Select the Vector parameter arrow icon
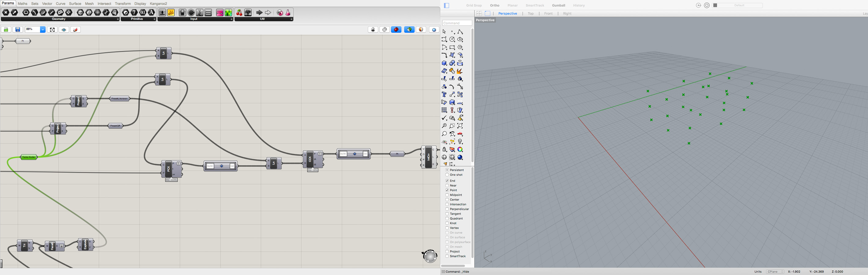Image resolution: width=868 pixels, height=275 pixels. [14, 13]
